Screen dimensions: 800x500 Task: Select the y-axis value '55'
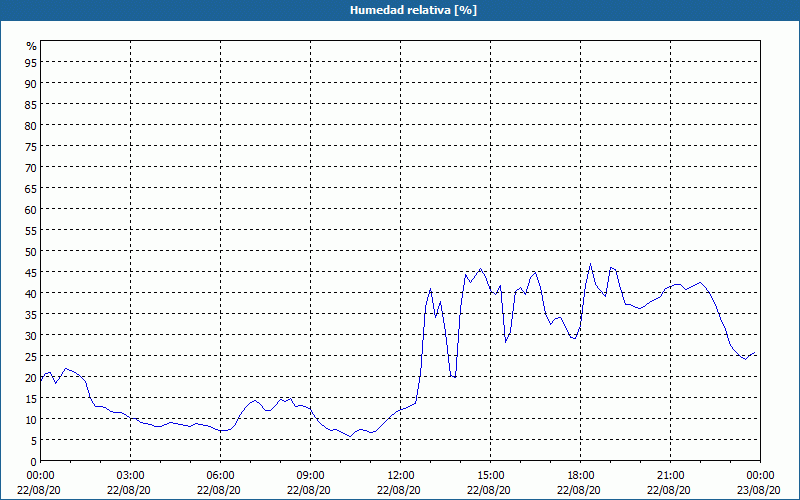31,231
